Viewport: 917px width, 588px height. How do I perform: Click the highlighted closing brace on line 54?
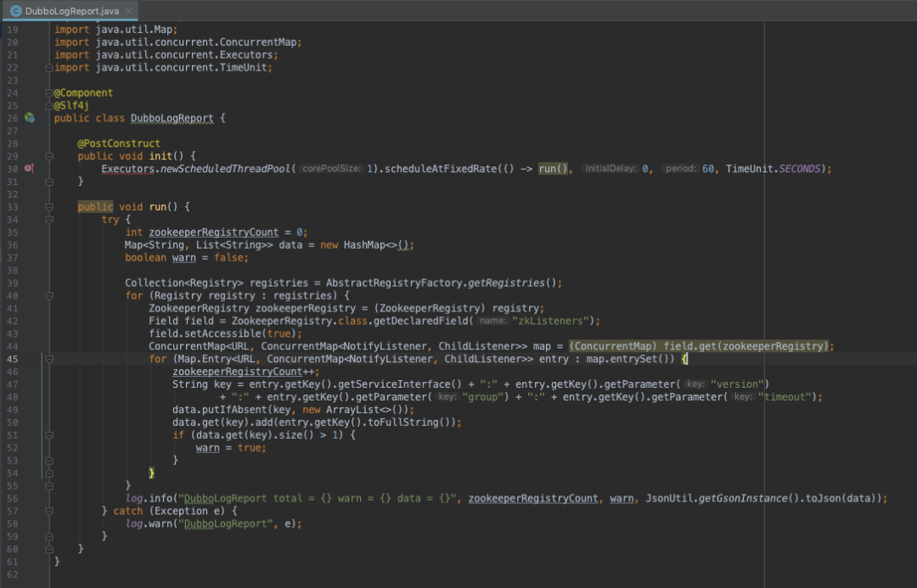(151, 473)
